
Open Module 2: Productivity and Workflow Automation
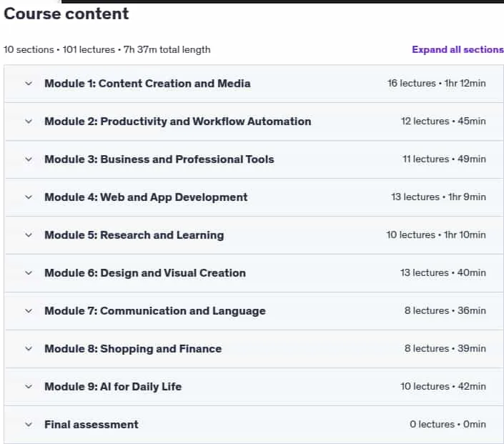tap(178, 122)
